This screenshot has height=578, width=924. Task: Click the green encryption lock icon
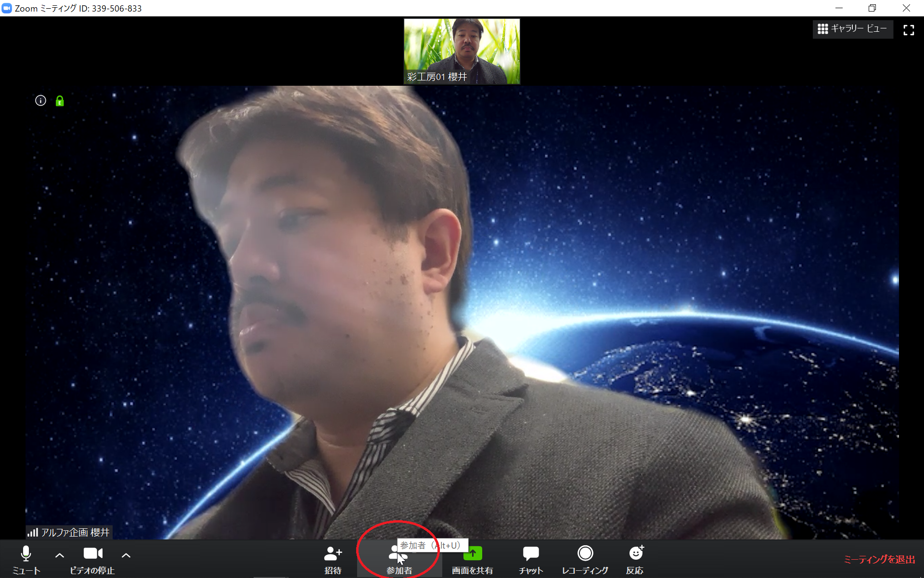tap(60, 101)
